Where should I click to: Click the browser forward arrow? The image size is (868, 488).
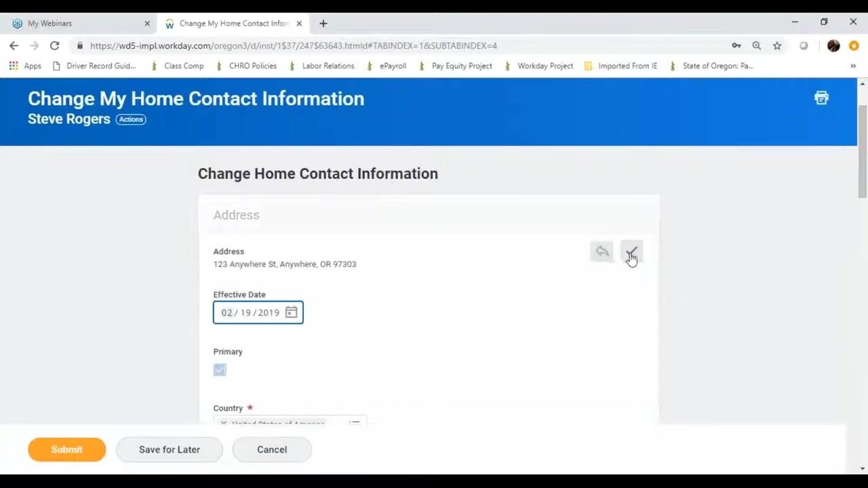[34, 45]
